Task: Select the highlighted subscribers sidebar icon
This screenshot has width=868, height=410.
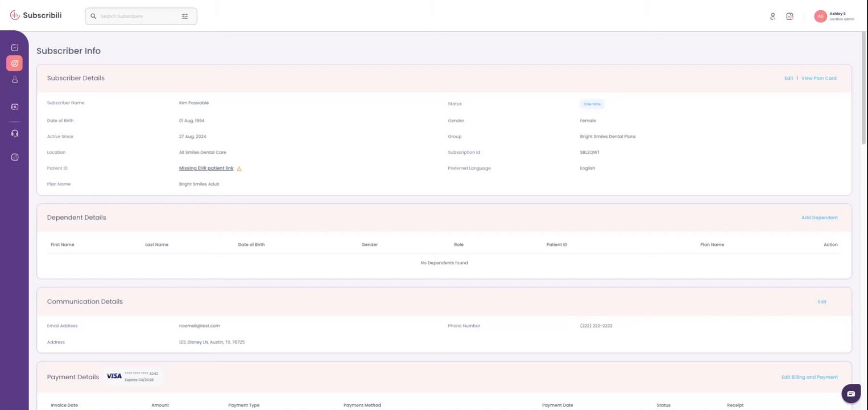Action: point(15,63)
